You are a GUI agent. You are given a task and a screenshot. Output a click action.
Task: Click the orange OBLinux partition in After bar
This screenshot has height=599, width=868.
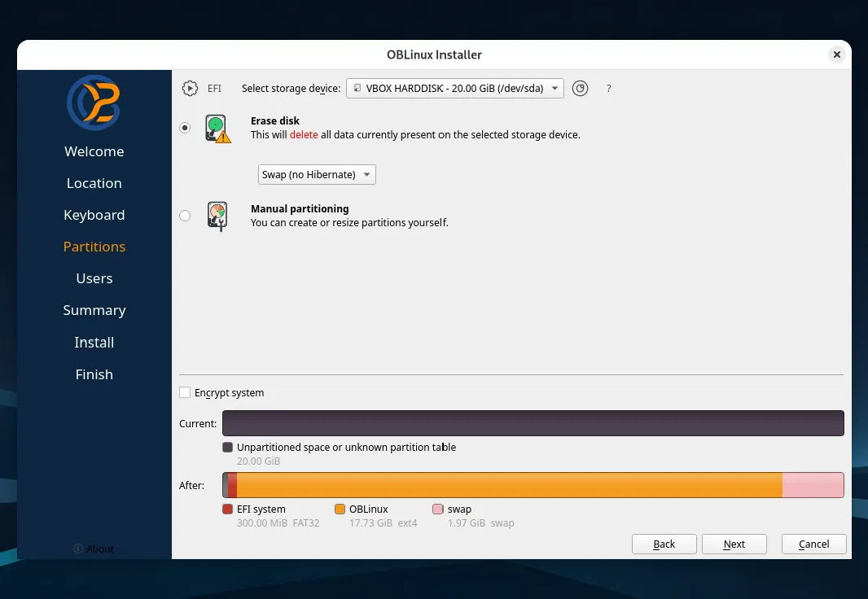509,485
